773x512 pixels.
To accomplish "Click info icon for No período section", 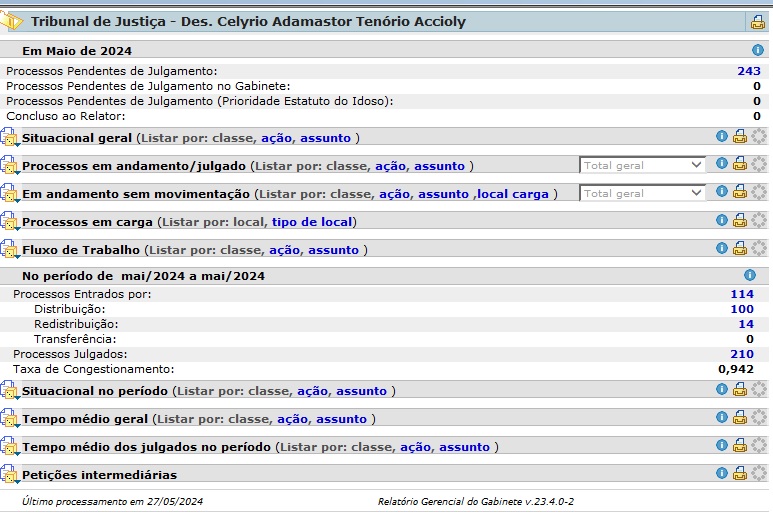I will coord(749,275).
